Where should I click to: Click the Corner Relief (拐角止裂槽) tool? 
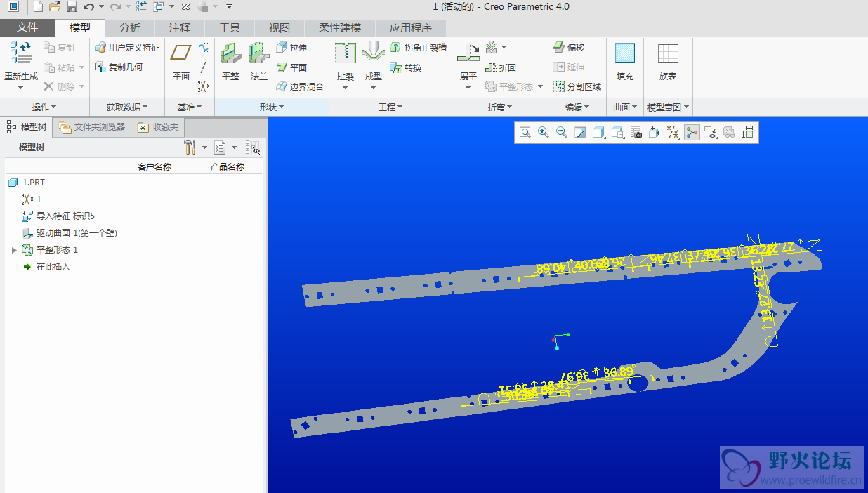(x=418, y=48)
